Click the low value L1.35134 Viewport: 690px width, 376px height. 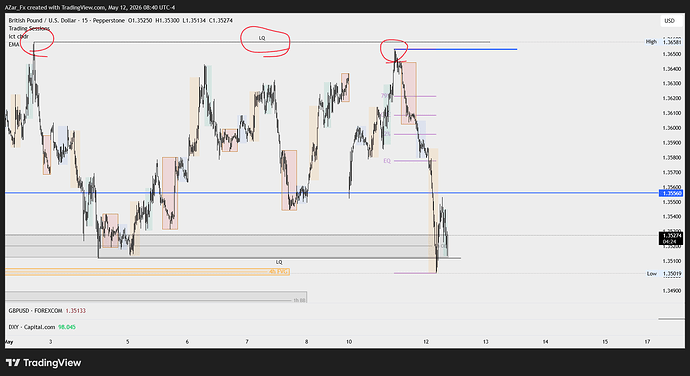194,20
